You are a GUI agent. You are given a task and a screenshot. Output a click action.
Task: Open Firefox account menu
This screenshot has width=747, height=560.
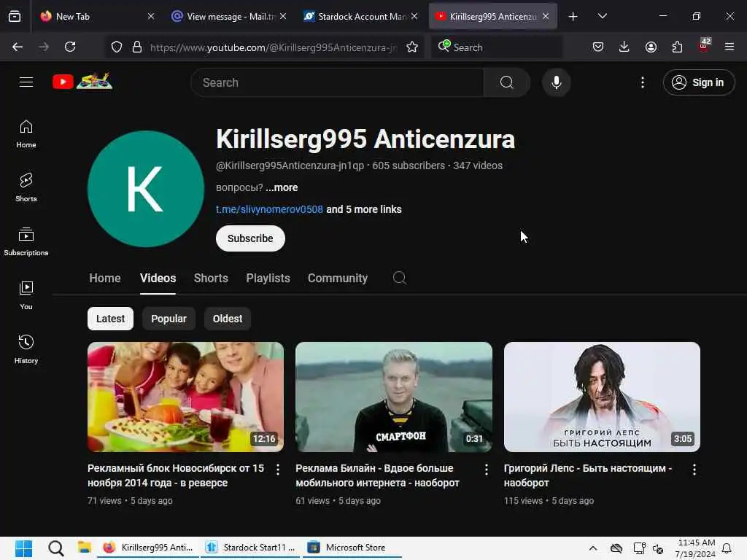[651, 47]
